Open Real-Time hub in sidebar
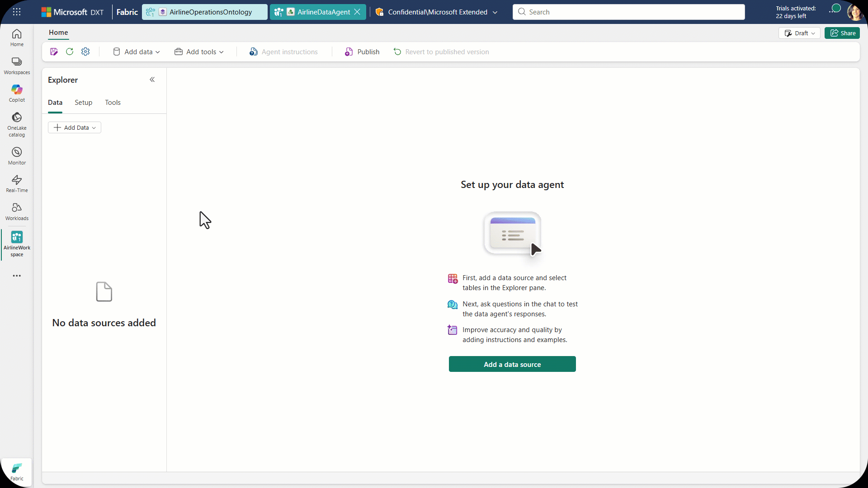 click(17, 183)
